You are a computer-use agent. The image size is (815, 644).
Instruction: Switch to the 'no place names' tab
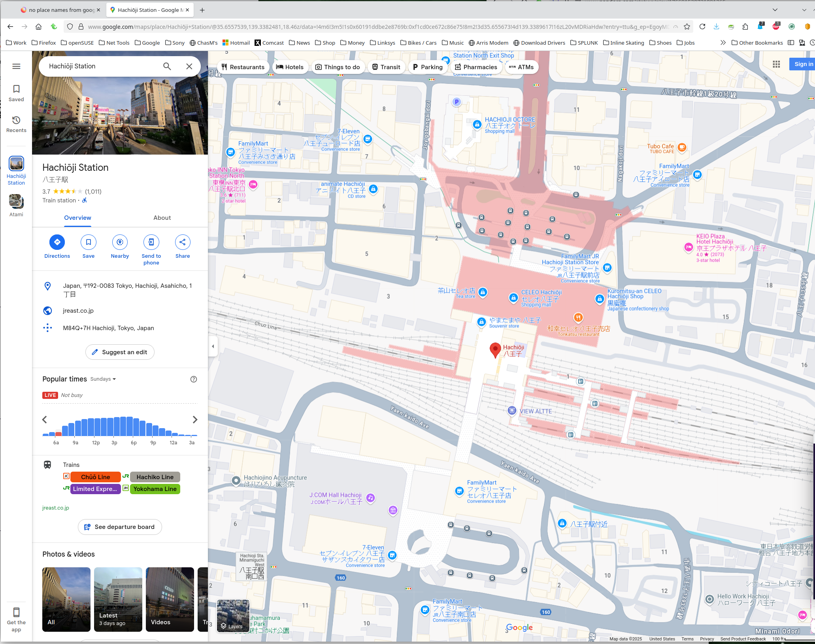[60, 10]
